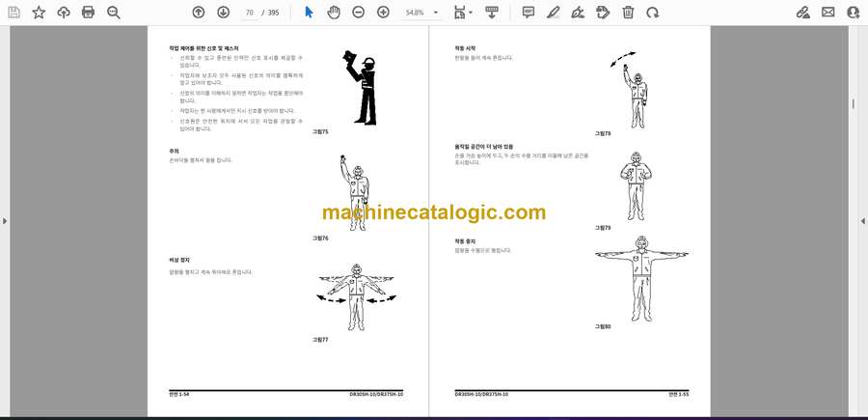Click the page number field showing 70
This screenshot has height=420, width=868.
tap(250, 13)
